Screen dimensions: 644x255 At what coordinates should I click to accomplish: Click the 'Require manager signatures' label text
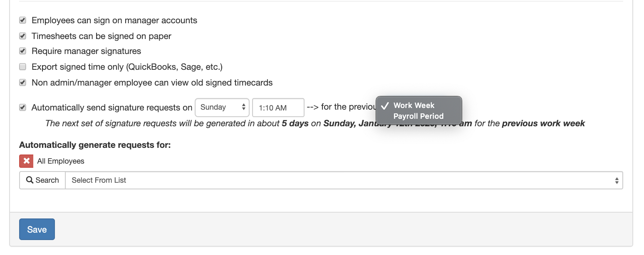[x=86, y=51]
